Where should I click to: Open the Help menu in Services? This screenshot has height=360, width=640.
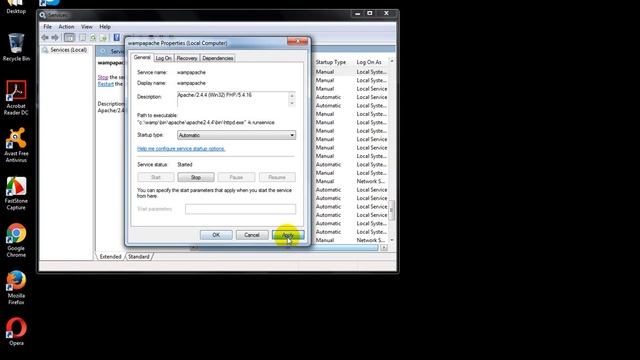105,27
